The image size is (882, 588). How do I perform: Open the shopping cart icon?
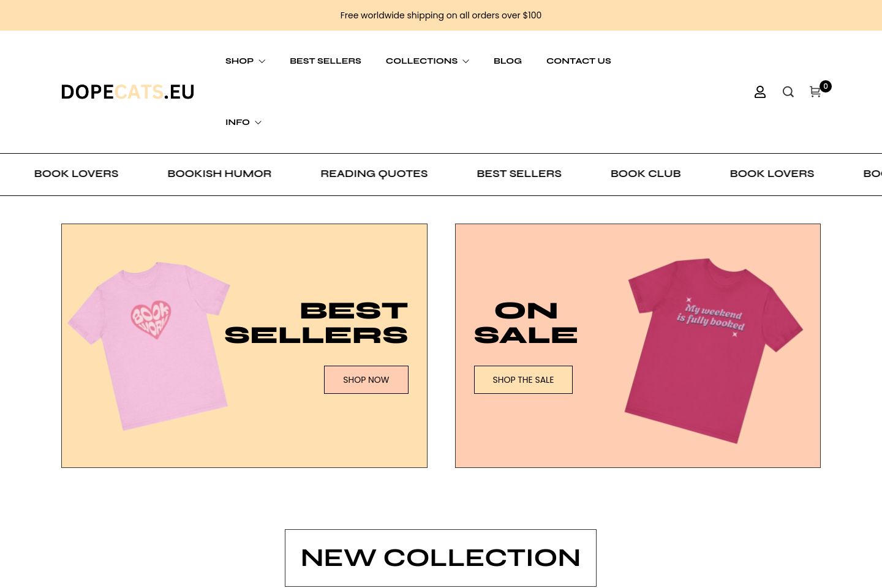point(815,92)
